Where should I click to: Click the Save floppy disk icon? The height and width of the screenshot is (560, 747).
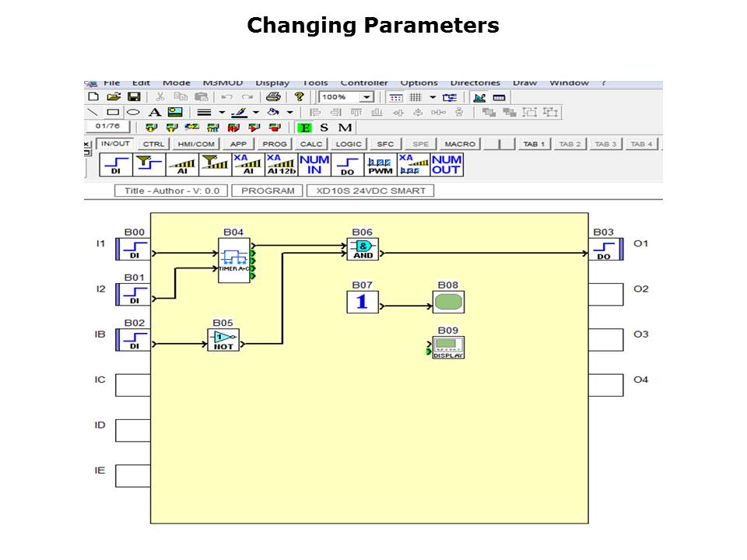(x=134, y=97)
